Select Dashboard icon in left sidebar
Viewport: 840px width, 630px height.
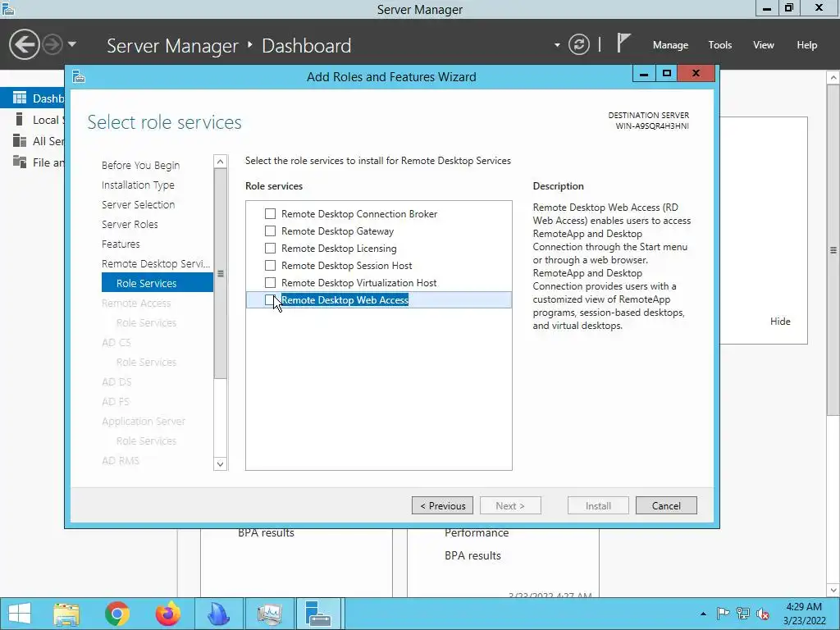(x=20, y=98)
